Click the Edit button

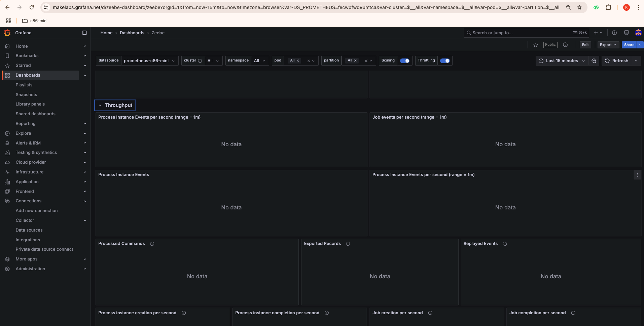pos(585,45)
